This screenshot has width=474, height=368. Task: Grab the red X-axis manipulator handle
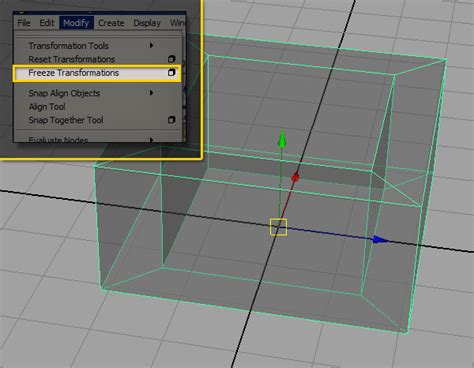pos(295,178)
